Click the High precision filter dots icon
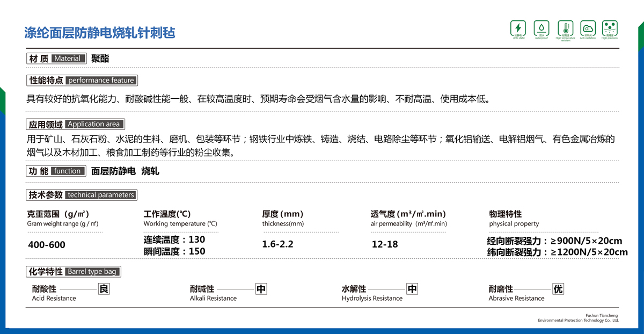 coord(610,28)
